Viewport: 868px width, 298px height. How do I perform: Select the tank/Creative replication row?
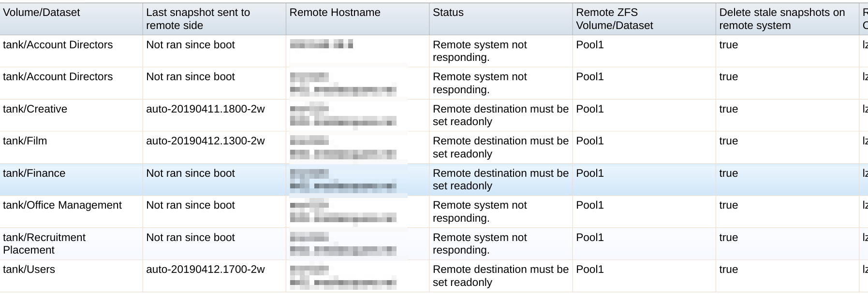point(35,109)
